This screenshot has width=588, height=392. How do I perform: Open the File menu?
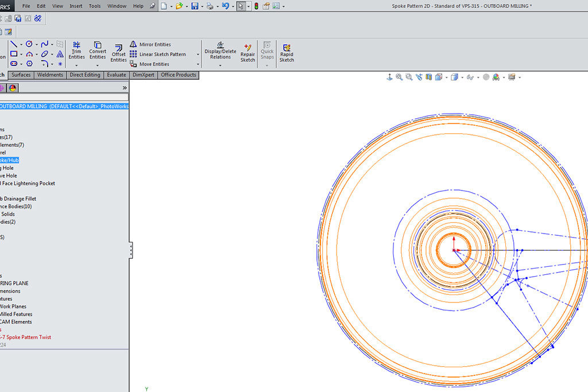pyautogui.click(x=26, y=6)
